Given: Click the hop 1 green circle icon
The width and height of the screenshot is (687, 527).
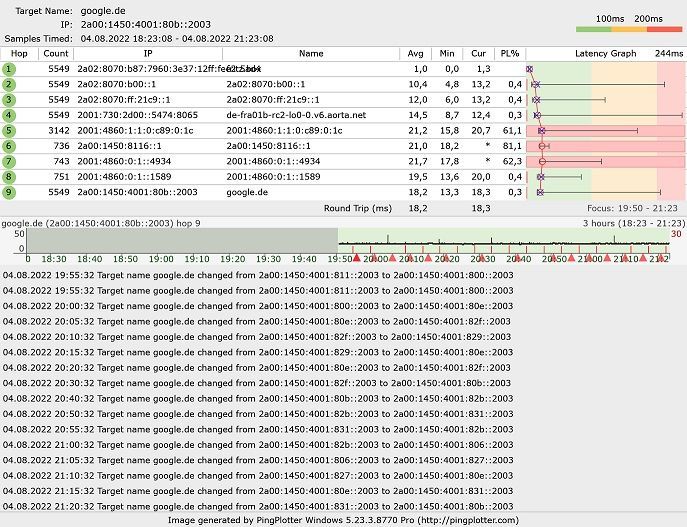Looking at the screenshot, I should (8, 69).
